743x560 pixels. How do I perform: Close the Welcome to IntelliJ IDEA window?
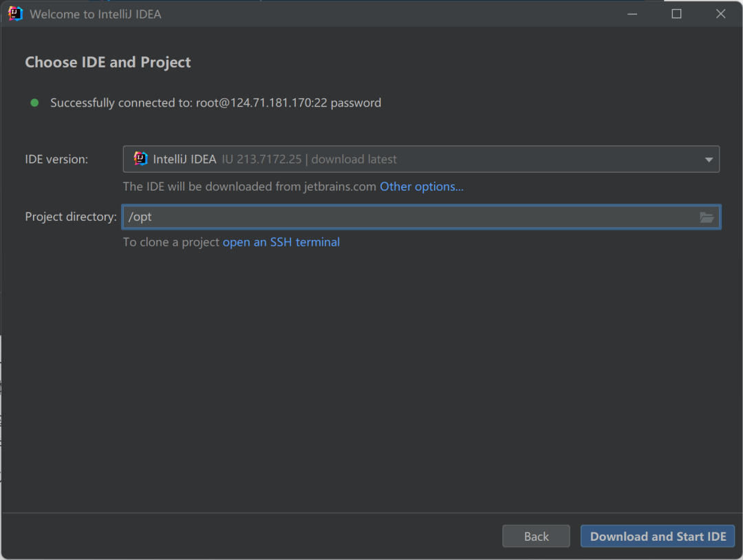pos(720,14)
